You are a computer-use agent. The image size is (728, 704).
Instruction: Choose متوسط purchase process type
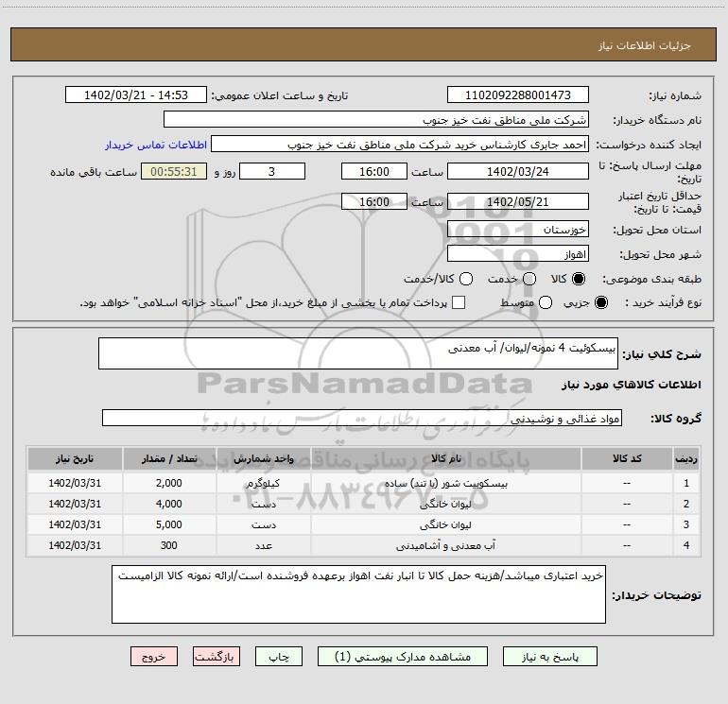[x=546, y=302]
